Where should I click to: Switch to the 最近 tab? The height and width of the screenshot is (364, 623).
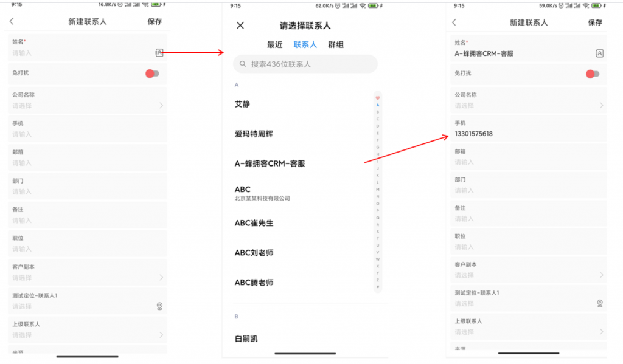point(274,45)
